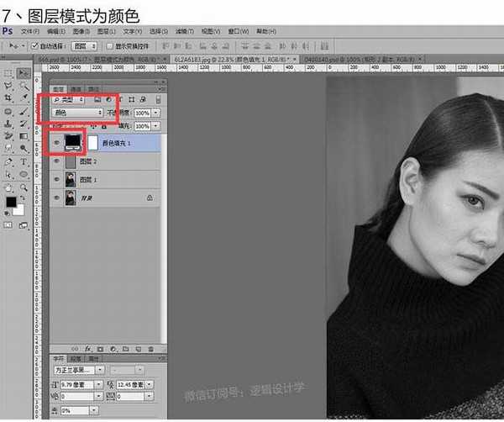Image resolution: width=504 pixels, height=422 pixels.
Task: Hide the 背景 layer using its eye icon
Action: (x=57, y=198)
